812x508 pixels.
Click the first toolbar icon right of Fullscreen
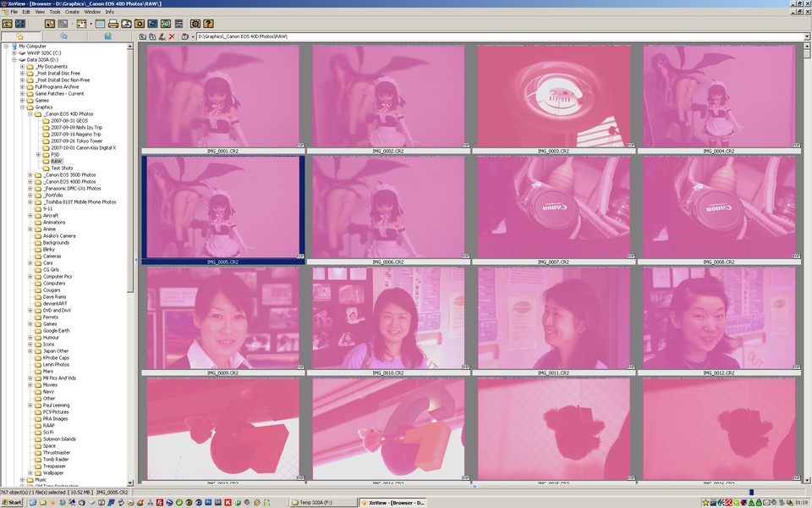(50, 24)
